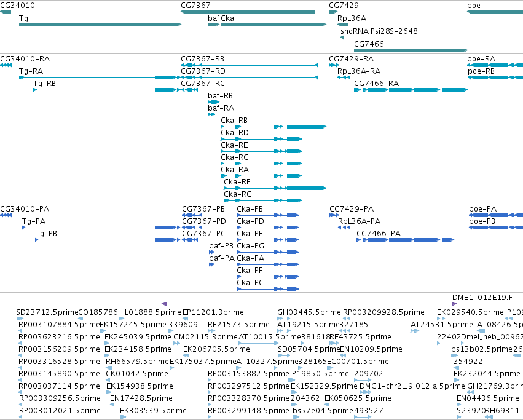
Task: Click the CG7367 gene bar
Action: (x=248, y=12)
